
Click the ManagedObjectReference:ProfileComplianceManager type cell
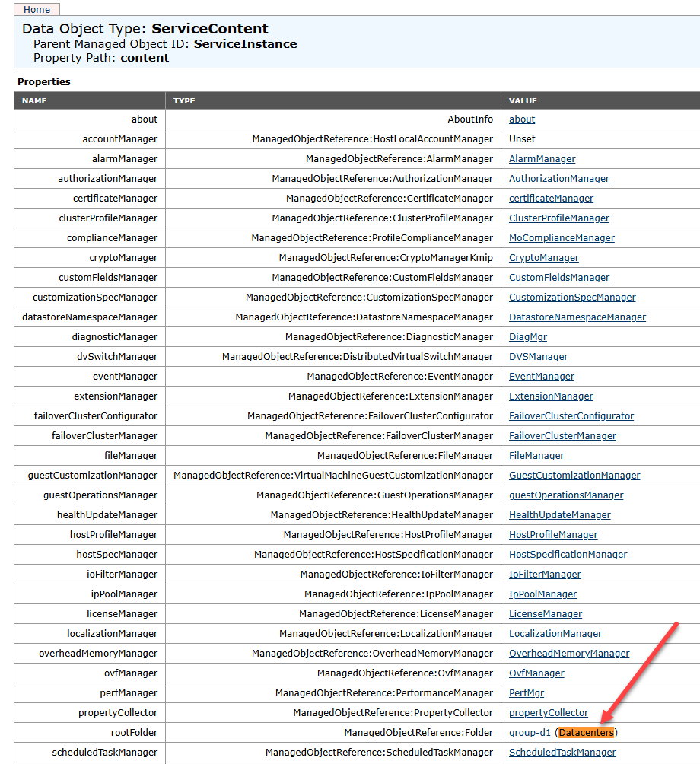333,237
